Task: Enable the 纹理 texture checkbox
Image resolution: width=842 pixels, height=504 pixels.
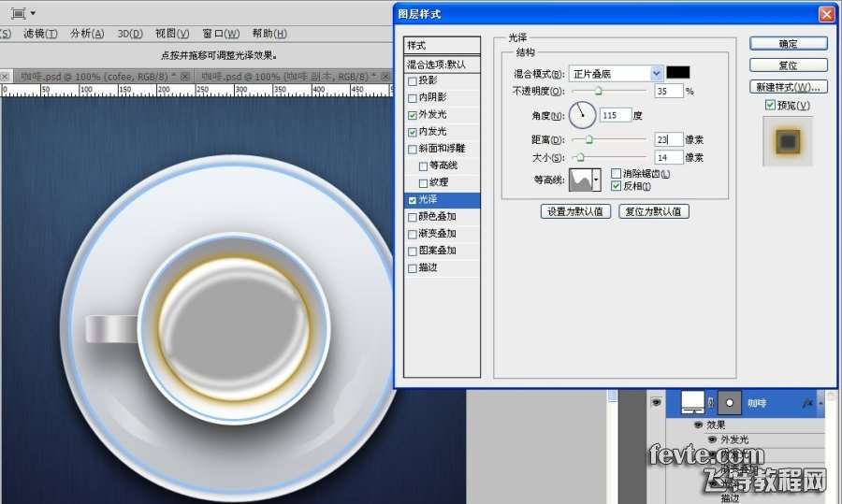Action: click(x=423, y=183)
